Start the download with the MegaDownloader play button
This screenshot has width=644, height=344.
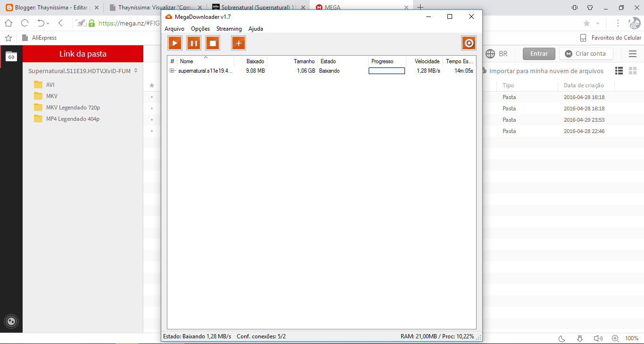coord(175,43)
